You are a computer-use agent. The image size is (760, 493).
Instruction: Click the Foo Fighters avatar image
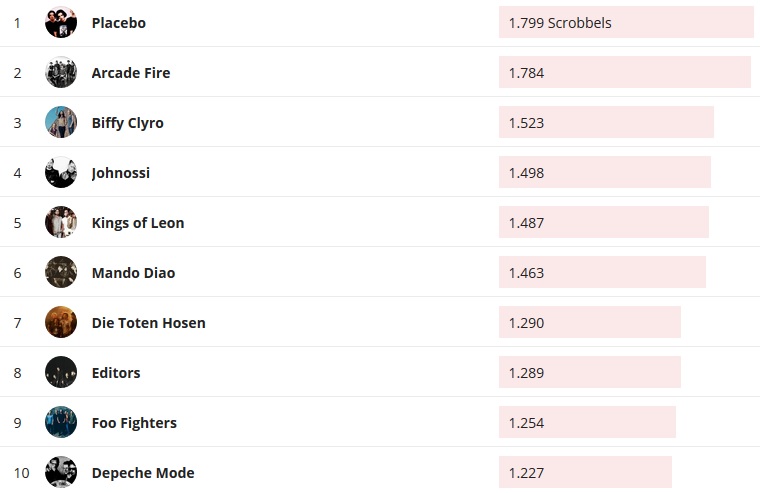[x=61, y=422]
